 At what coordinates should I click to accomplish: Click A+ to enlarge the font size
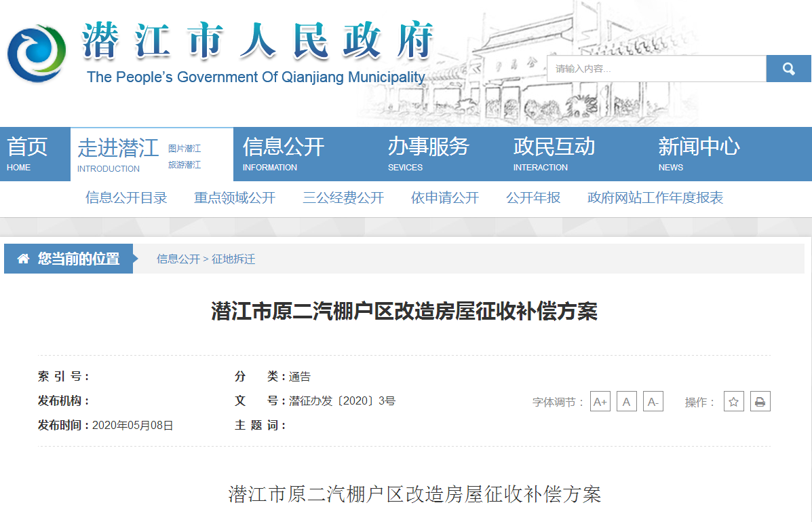tap(600, 401)
